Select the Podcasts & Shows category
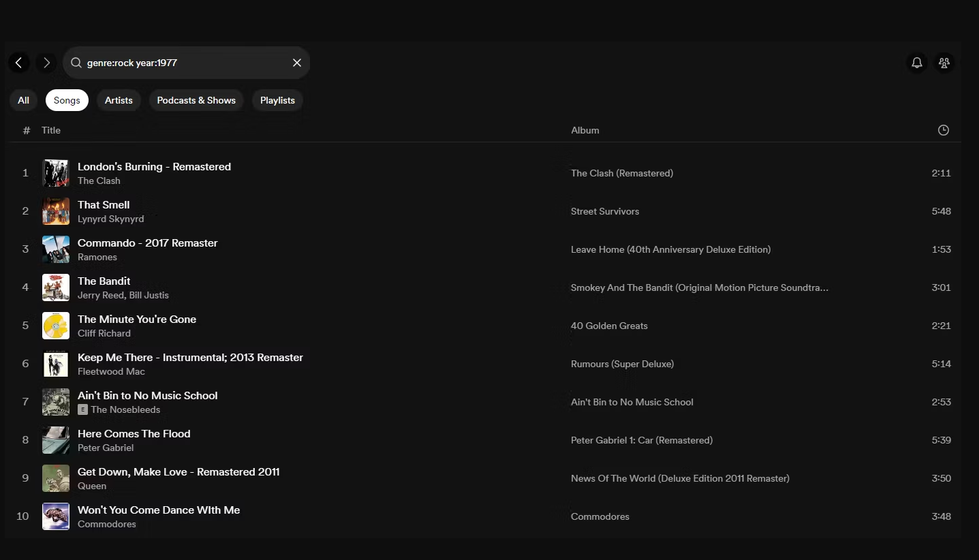This screenshot has height=560, width=979. pos(196,100)
